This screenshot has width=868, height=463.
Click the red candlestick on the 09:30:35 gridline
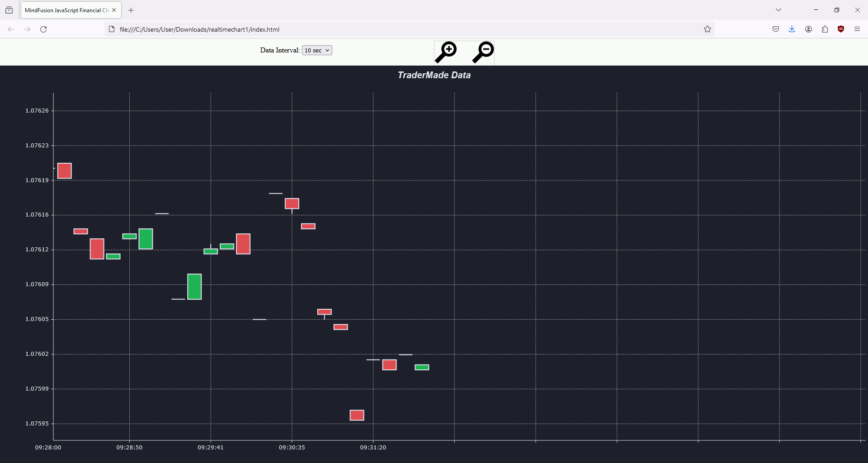pyautogui.click(x=292, y=203)
